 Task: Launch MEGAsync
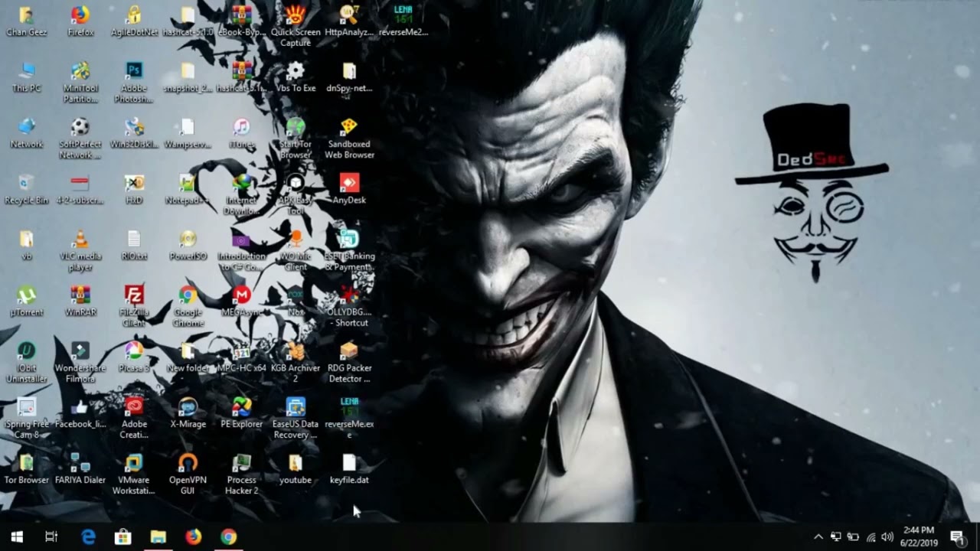click(241, 301)
